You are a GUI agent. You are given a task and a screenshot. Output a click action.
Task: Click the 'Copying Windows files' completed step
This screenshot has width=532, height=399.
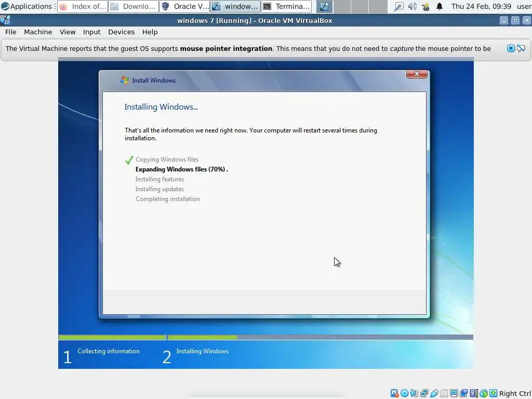167,159
